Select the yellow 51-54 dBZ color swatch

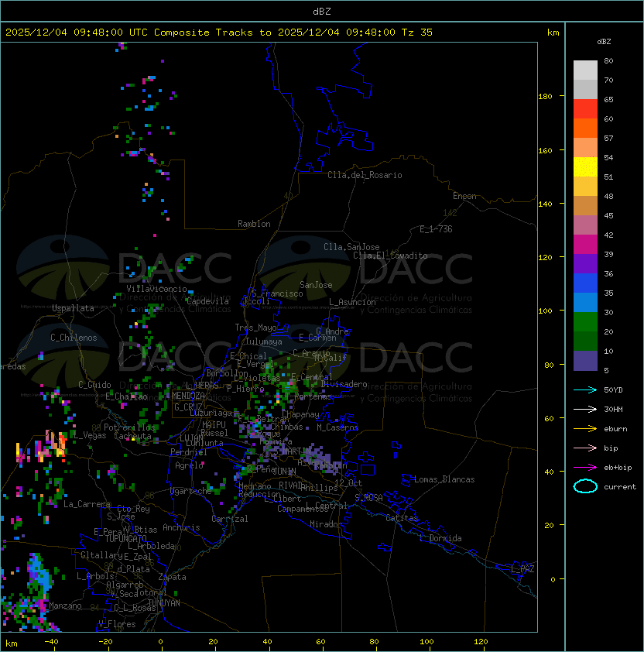pyautogui.click(x=585, y=167)
